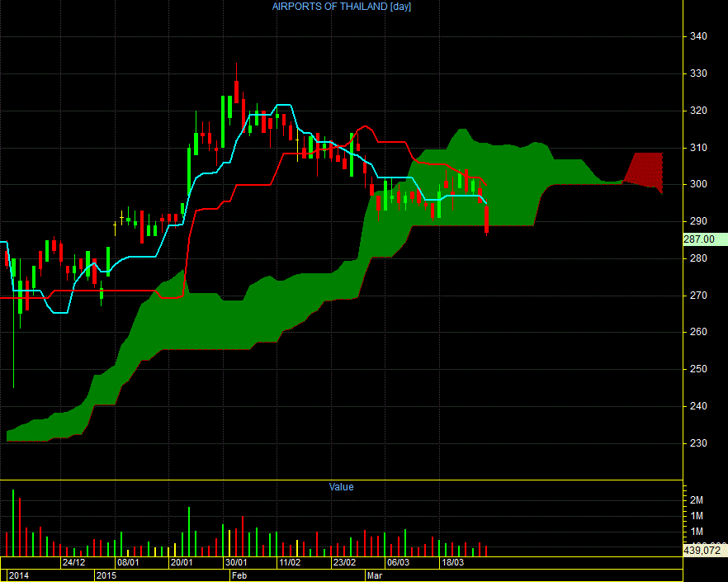The width and height of the screenshot is (728, 582).
Task: Click the 20/01 date label
Action: (x=182, y=562)
